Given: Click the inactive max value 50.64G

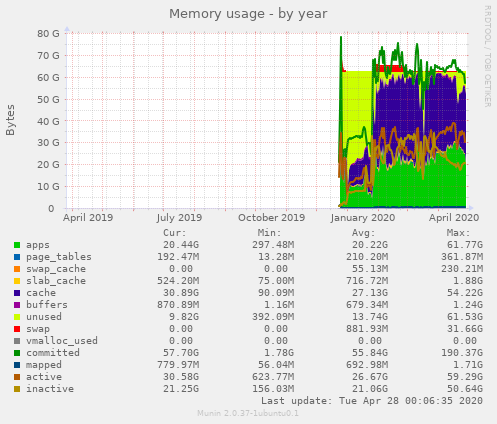Looking at the screenshot, I should [465, 389].
